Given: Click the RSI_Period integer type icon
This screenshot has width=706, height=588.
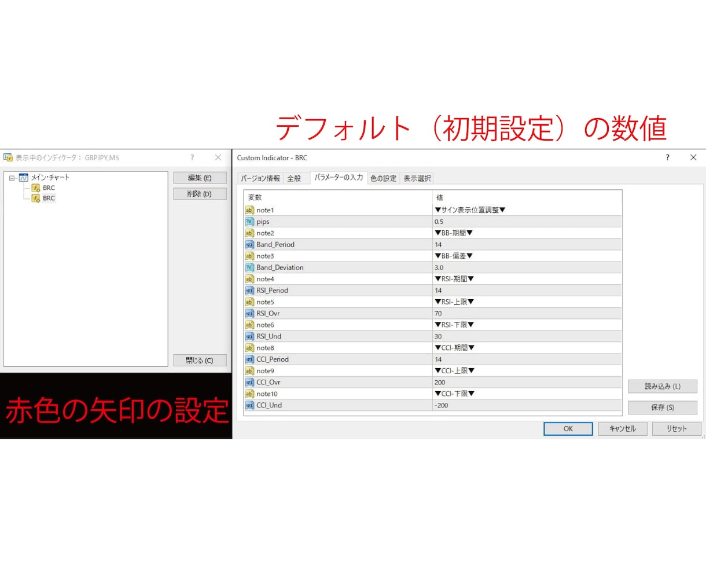Looking at the screenshot, I should [x=249, y=291].
